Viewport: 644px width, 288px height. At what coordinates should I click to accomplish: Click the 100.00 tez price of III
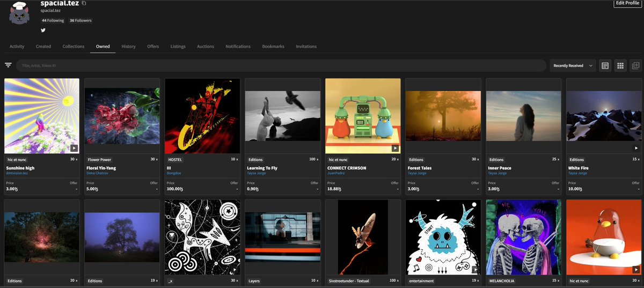tap(175, 189)
